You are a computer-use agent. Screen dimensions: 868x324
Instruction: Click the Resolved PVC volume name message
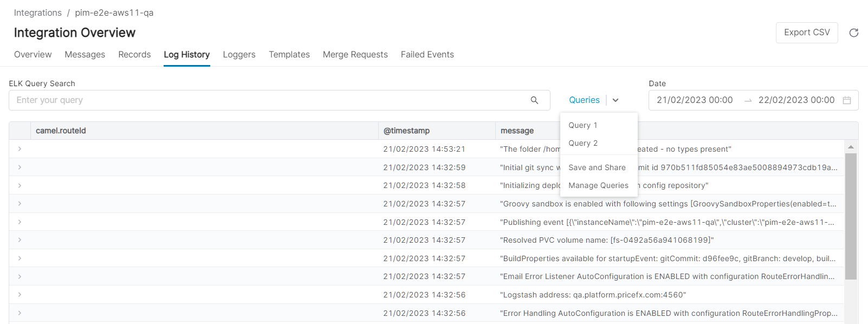point(607,240)
